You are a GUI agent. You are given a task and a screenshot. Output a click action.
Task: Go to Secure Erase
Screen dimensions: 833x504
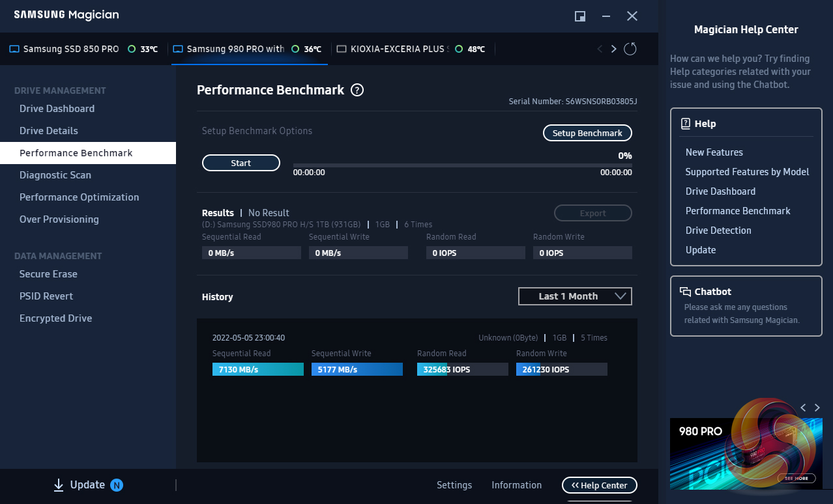click(48, 274)
